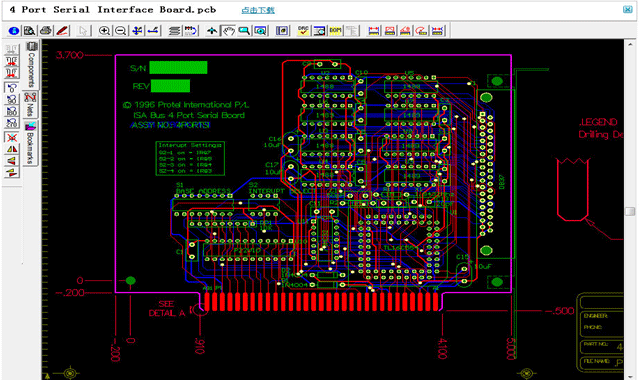Open the Components side tab
This screenshot has height=380, width=640.
pyautogui.click(x=31, y=64)
